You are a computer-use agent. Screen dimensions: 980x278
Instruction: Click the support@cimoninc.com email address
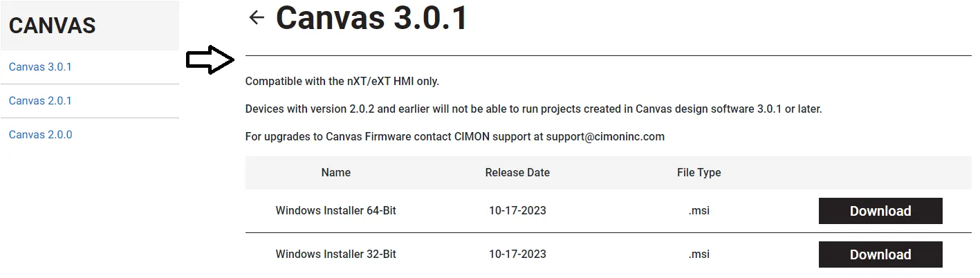tap(604, 136)
